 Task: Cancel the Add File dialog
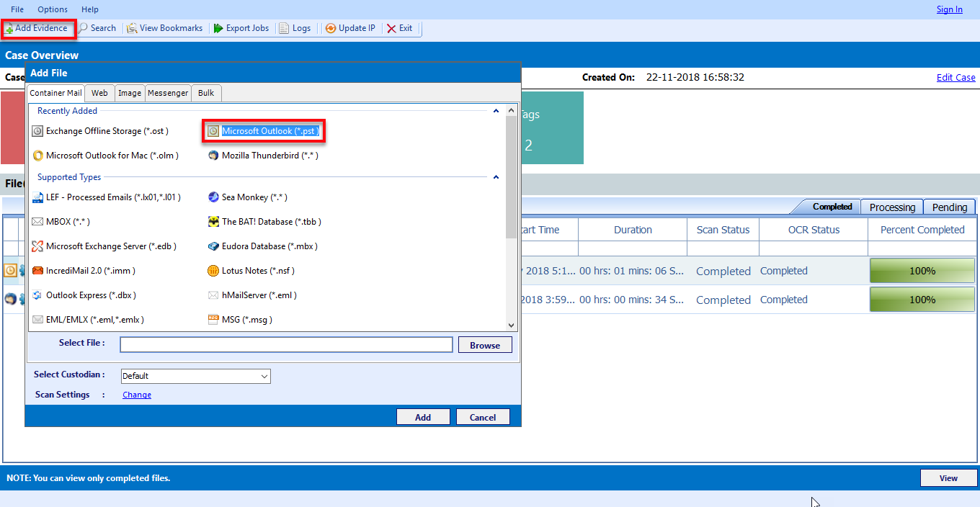click(483, 417)
